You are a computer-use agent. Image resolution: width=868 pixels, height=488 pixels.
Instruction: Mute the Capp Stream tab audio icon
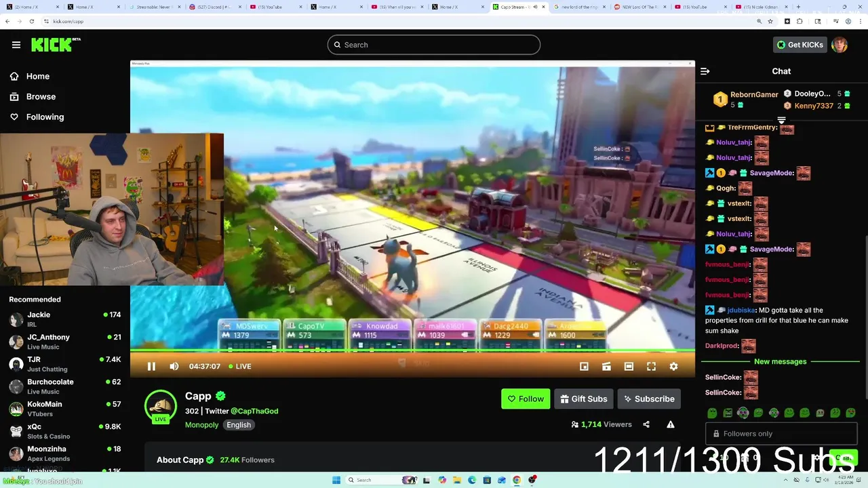[x=535, y=7]
